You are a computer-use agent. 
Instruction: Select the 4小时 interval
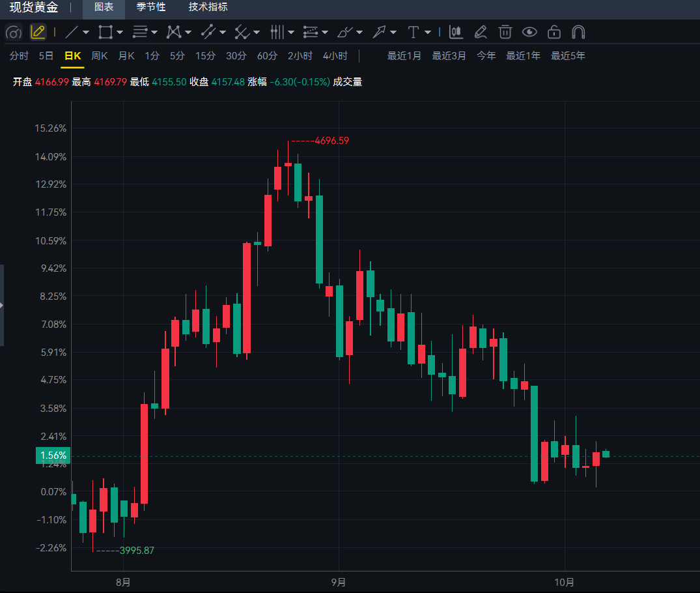(335, 56)
